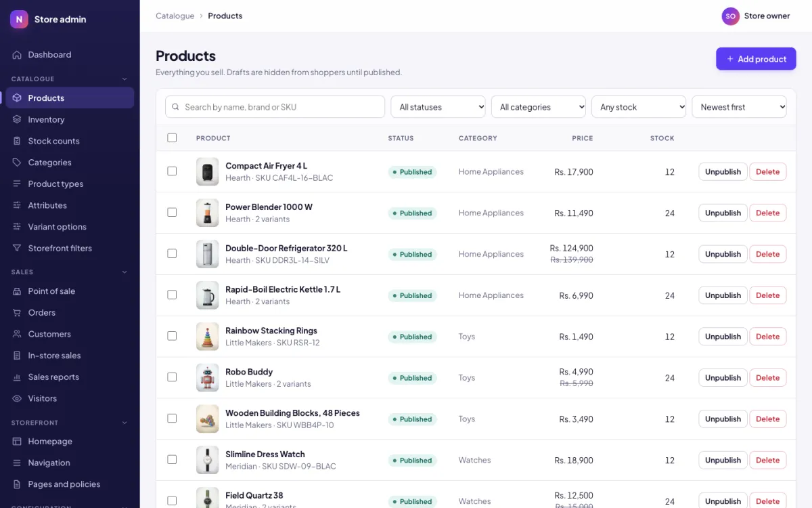The height and width of the screenshot is (508, 812).
Task: Open the Any stock filter dropdown
Action: pyautogui.click(x=639, y=107)
